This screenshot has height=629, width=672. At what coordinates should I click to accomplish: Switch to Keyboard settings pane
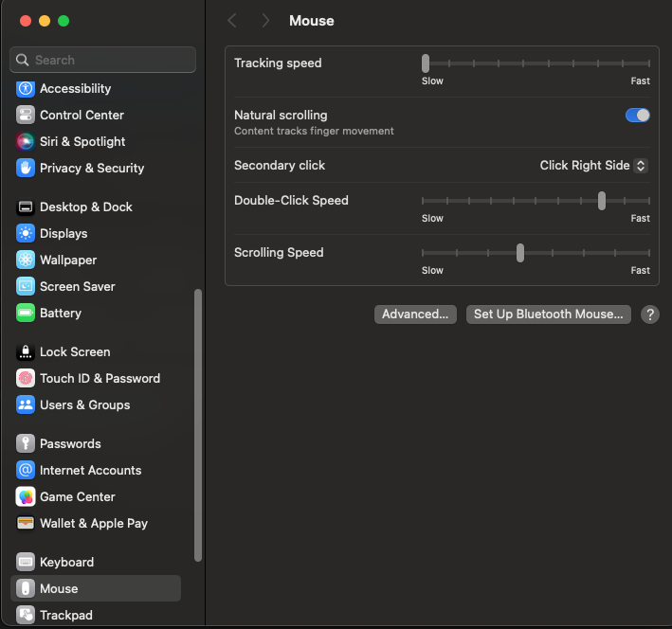[66, 563]
